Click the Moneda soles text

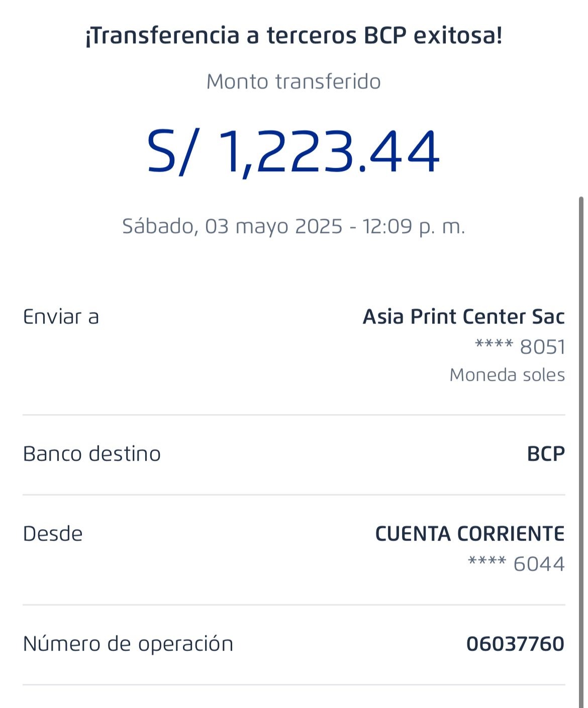[x=507, y=375]
